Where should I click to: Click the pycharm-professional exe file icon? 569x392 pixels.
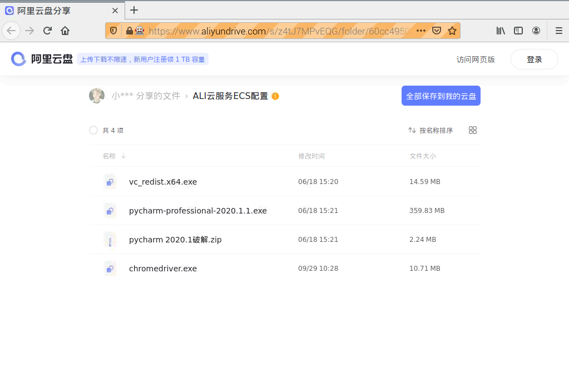(x=110, y=211)
